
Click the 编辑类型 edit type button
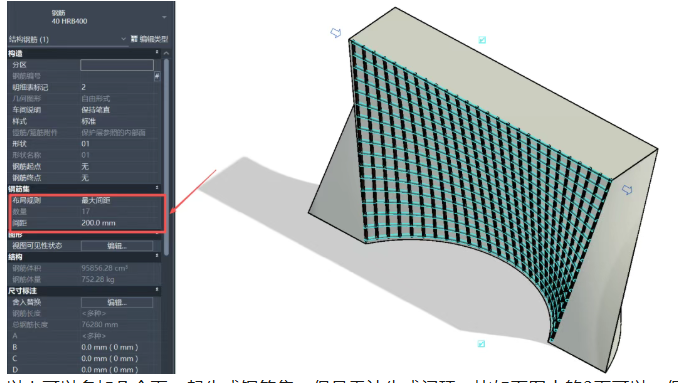click(150, 39)
